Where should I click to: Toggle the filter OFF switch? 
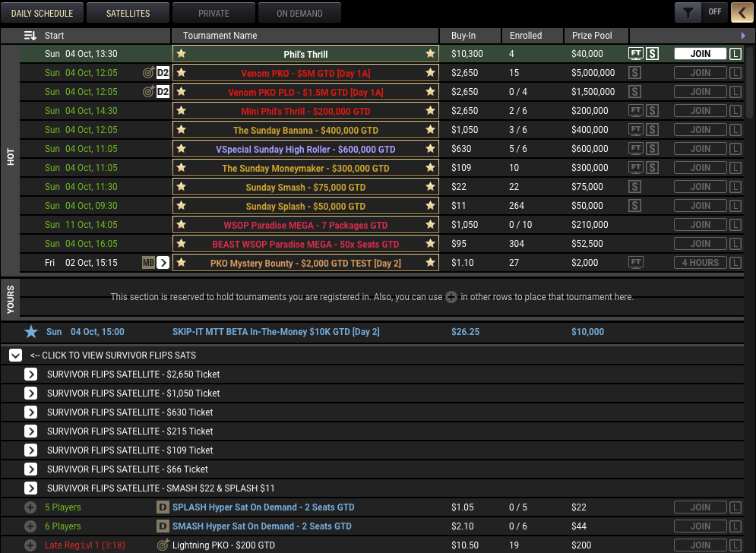(x=714, y=12)
